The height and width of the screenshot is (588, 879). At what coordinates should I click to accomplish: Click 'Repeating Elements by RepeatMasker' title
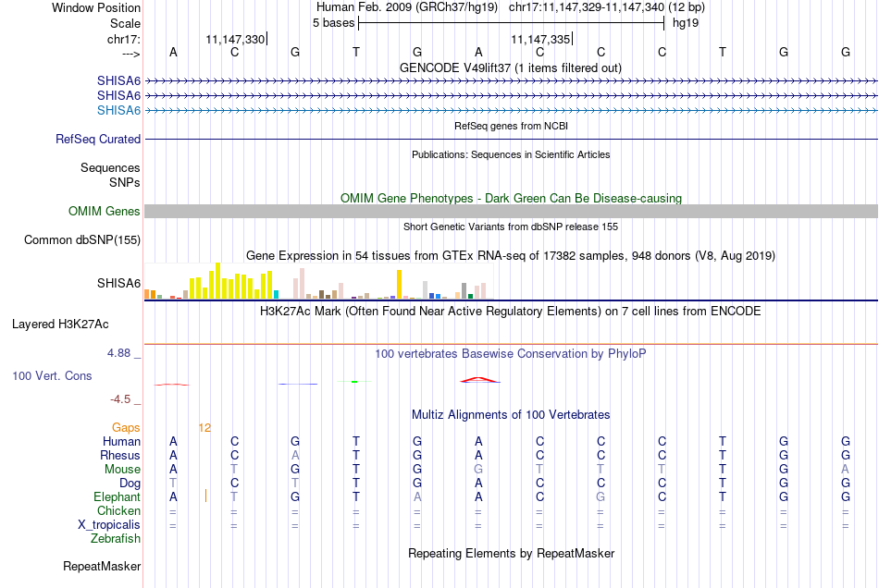(x=511, y=553)
